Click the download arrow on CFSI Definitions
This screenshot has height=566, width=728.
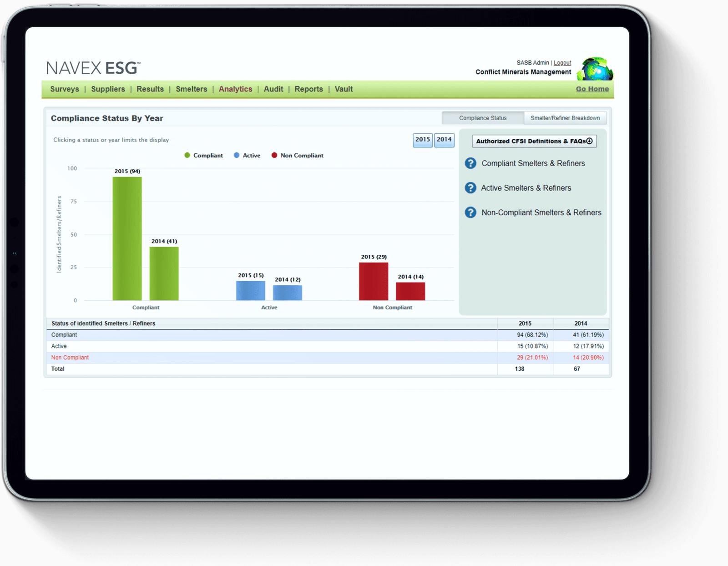(590, 141)
